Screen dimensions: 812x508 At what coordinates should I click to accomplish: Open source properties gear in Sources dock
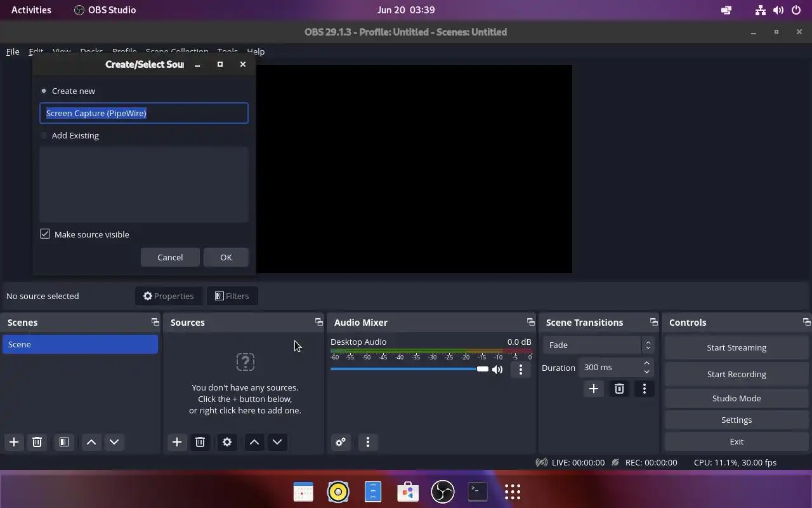(x=227, y=442)
